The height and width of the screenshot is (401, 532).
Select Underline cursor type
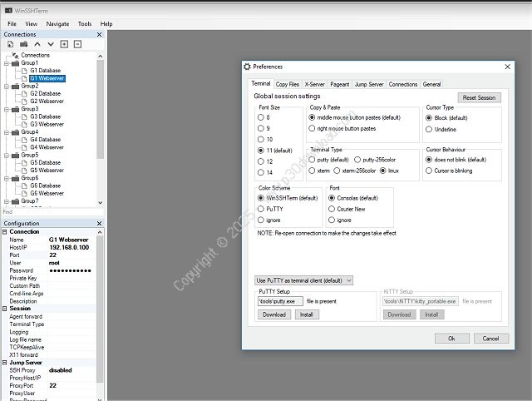(x=429, y=129)
